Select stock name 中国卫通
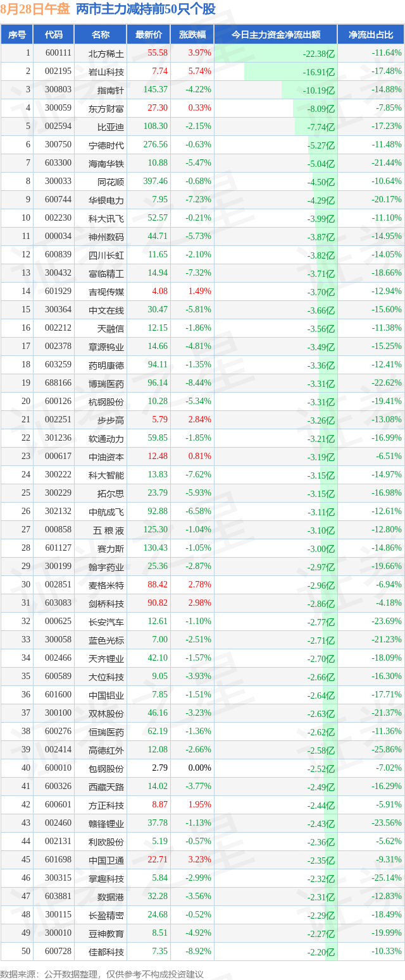Screen dimensions: 405x980 pos(106,861)
